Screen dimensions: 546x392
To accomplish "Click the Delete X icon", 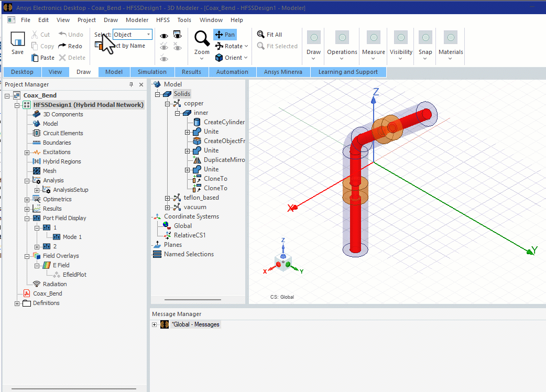I will pyautogui.click(x=62, y=58).
